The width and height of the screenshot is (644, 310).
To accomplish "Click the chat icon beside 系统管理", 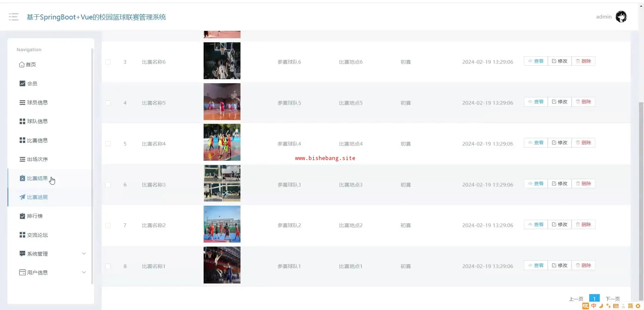I will [x=22, y=254].
